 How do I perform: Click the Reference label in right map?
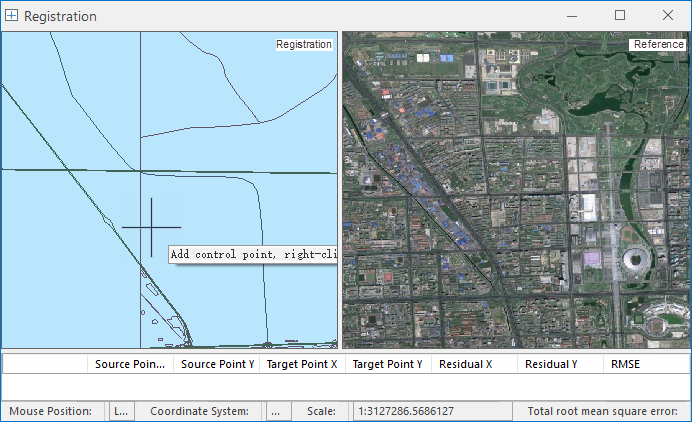[x=658, y=44]
